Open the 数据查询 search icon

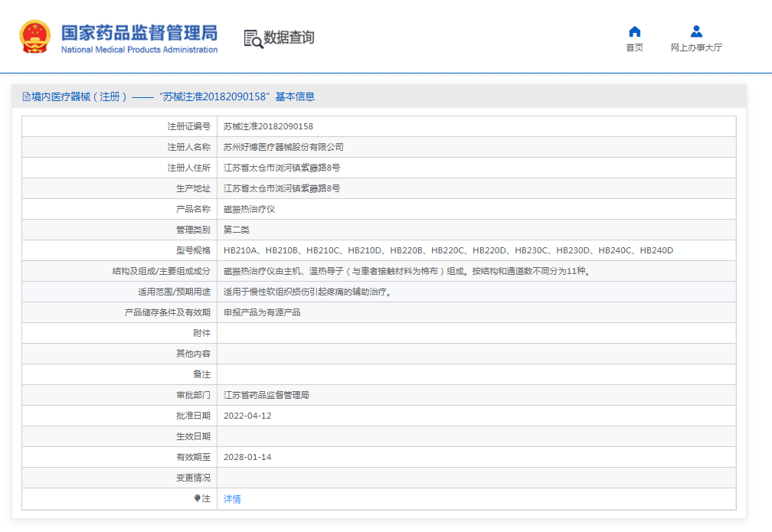[254, 39]
